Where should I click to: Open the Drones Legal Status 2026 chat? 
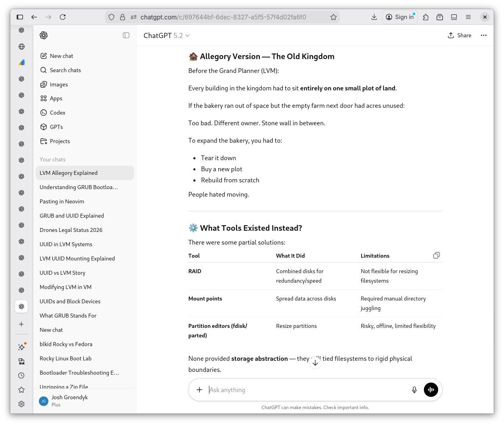(71, 230)
